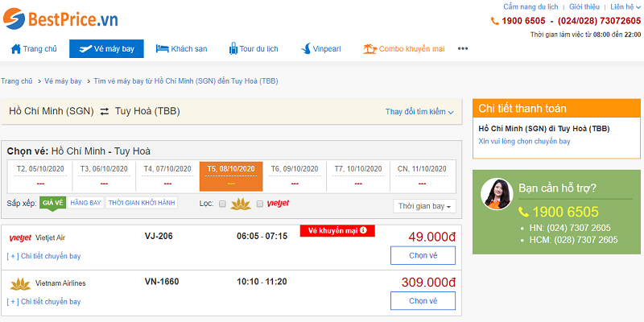The width and height of the screenshot is (644, 322).
Task: Sort by THỜI GIAN KHỞI HÀNH
Action: pyautogui.click(x=142, y=203)
